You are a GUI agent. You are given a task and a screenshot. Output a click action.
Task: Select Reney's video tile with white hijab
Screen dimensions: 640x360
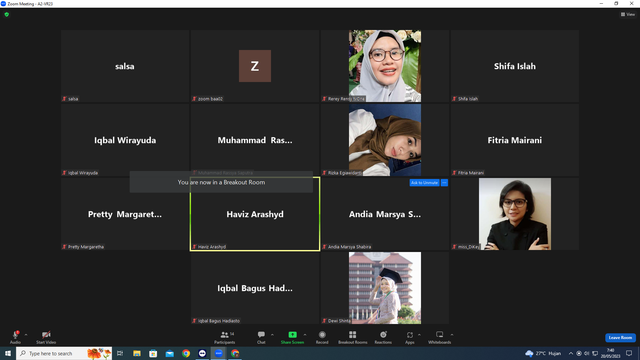[385, 66]
